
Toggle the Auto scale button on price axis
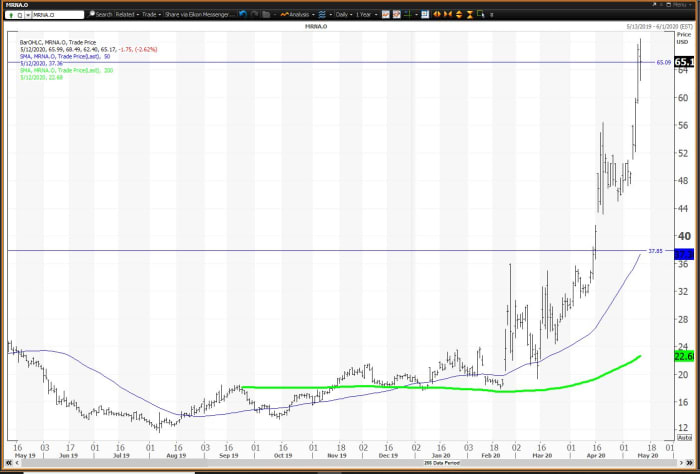[684, 437]
